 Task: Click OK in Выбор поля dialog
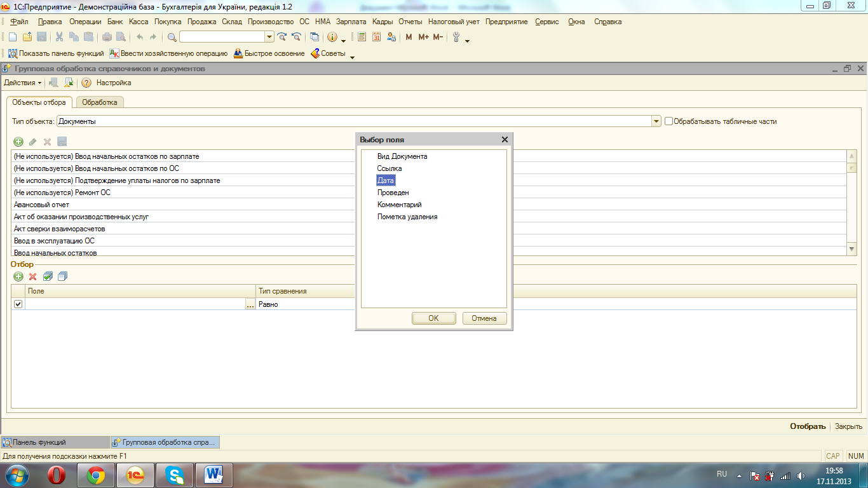click(433, 318)
